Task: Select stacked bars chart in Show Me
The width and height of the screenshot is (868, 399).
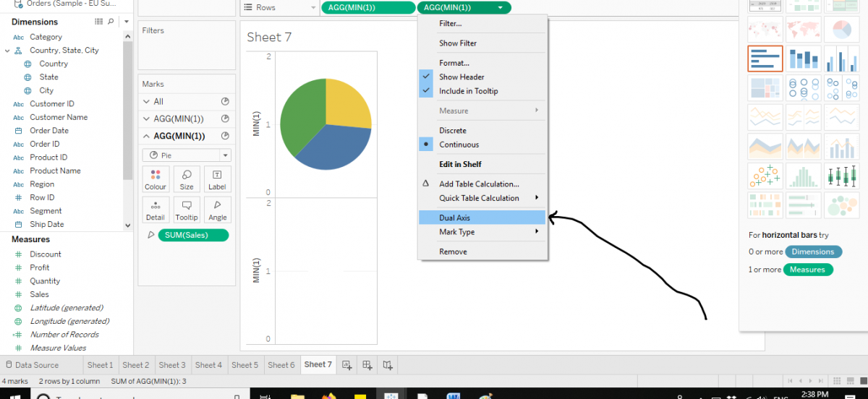Action: pos(804,59)
